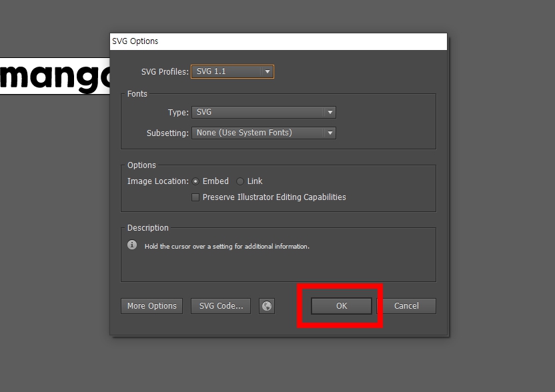The image size is (555, 392).
Task: Open the Fonts Type dropdown
Action: click(263, 113)
